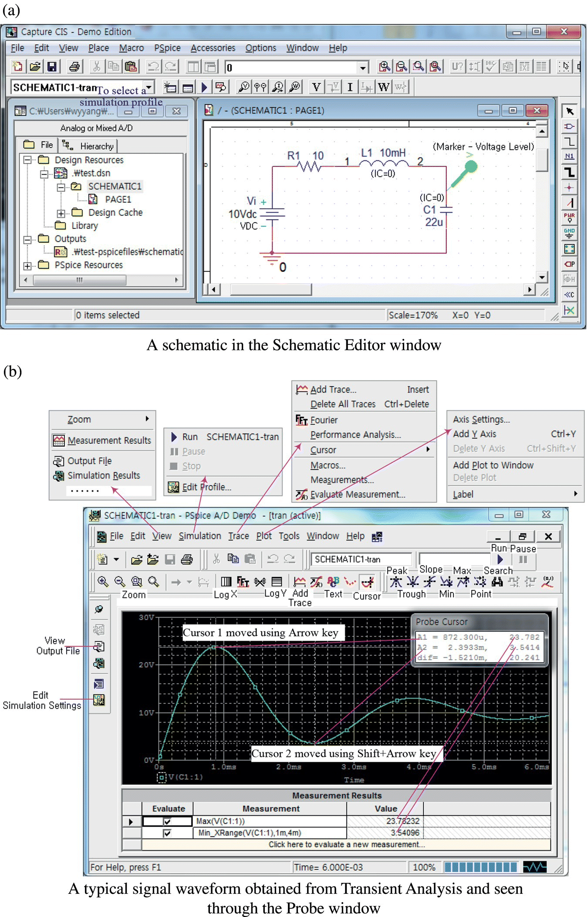Select the Place net alias N1 tool
This screenshot has width=588, height=917.
click(569, 157)
